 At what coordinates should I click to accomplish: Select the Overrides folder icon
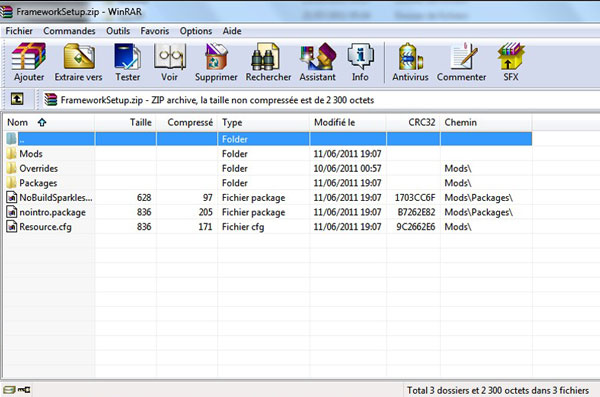(x=11, y=168)
